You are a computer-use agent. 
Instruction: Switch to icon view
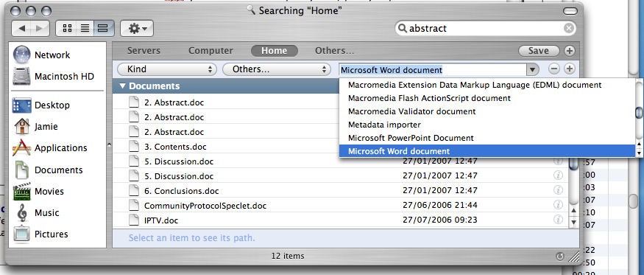pyautogui.click(x=66, y=29)
